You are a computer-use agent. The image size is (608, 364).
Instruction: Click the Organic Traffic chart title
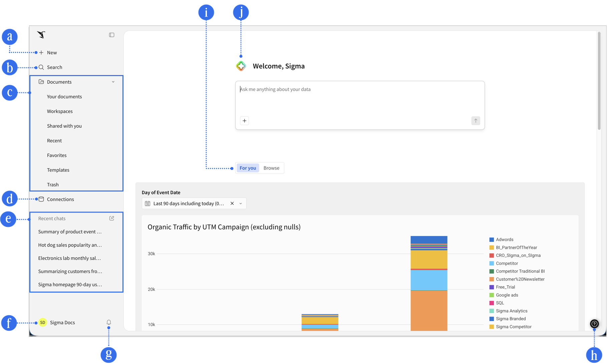click(x=224, y=227)
